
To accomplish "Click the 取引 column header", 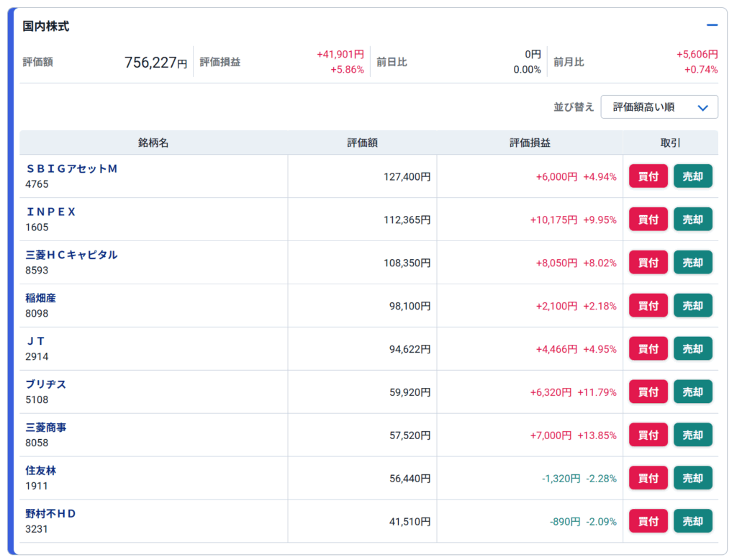I will tap(671, 143).
